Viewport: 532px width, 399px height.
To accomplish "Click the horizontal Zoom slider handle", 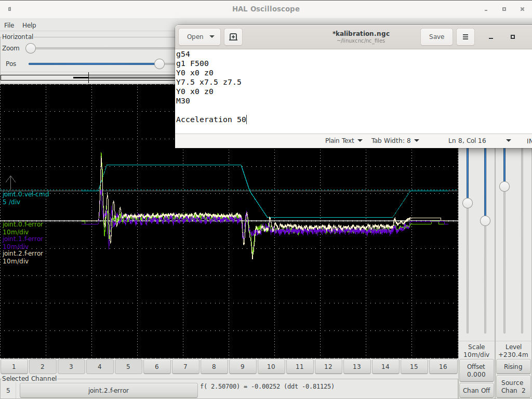I will (31, 48).
